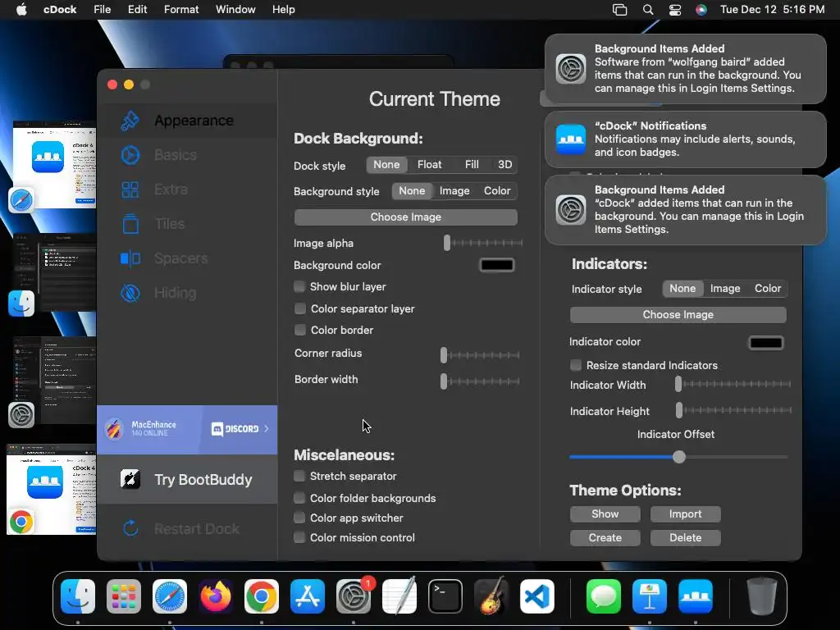This screenshot has height=630, width=840.
Task: Click the Corner radius slider track
Action: tap(480, 354)
